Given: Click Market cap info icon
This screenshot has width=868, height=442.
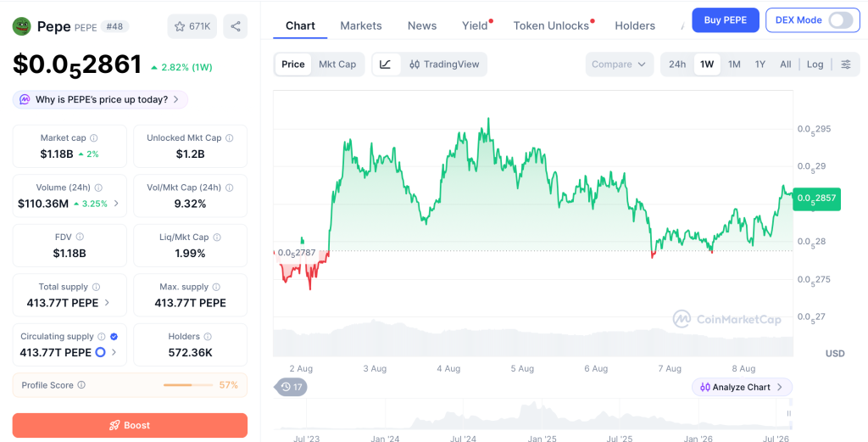Looking at the screenshot, I should tap(93, 138).
